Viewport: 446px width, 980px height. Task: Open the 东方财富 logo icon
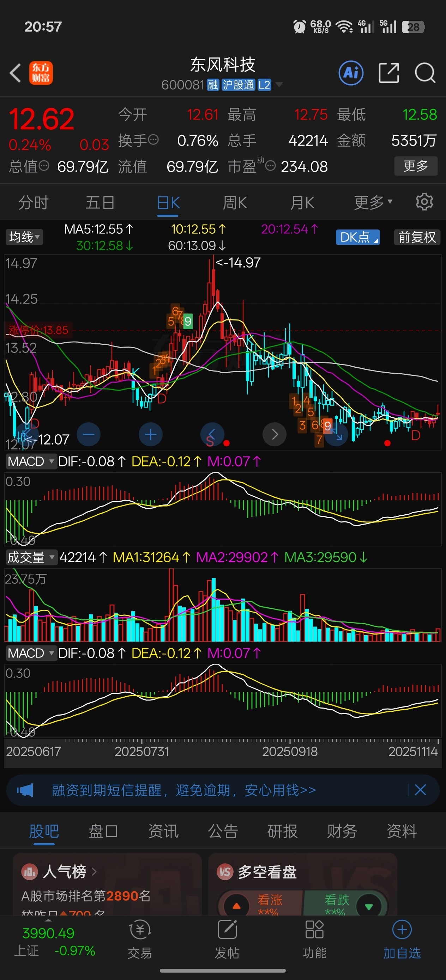41,73
